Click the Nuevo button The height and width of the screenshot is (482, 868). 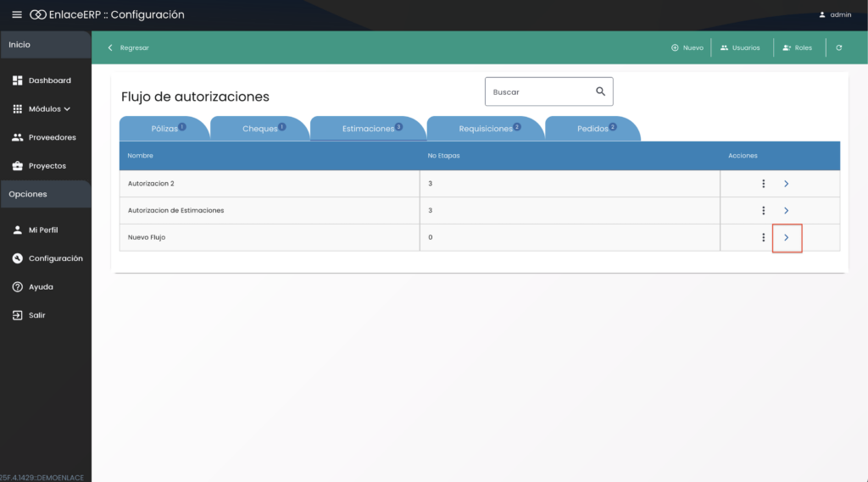pyautogui.click(x=687, y=47)
